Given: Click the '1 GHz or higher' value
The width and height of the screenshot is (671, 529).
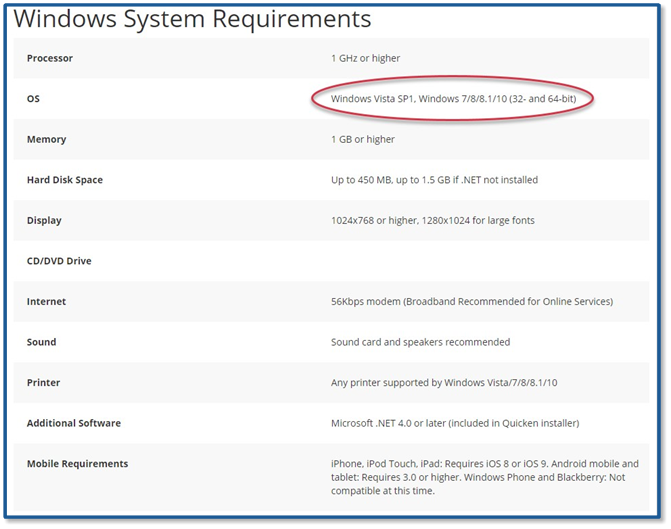Looking at the screenshot, I should pos(365,58).
